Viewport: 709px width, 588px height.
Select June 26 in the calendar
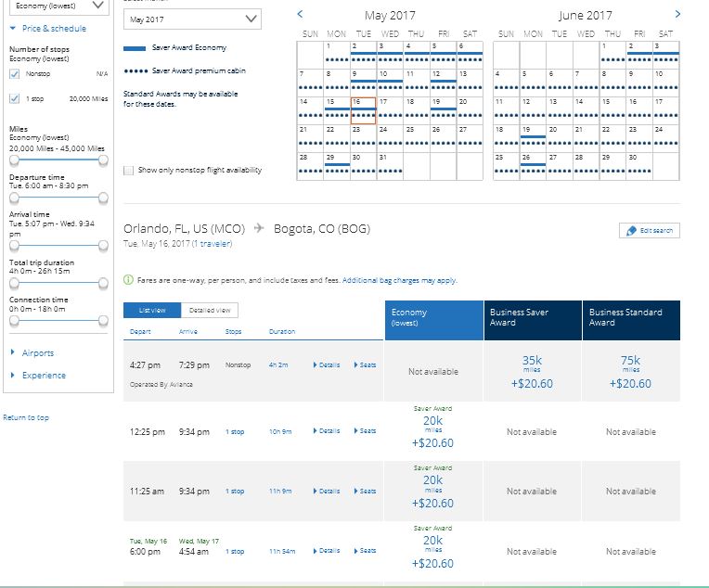click(x=533, y=166)
